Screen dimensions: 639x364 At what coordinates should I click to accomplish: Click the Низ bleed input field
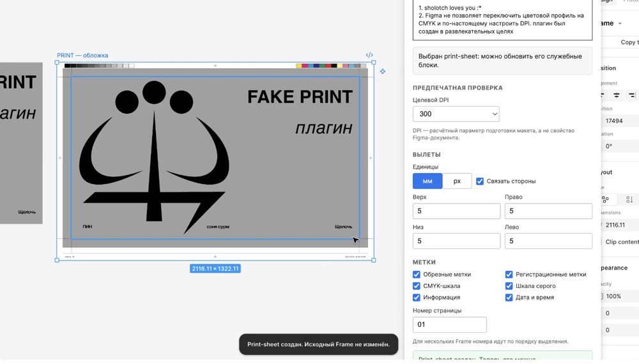pyautogui.click(x=456, y=241)
